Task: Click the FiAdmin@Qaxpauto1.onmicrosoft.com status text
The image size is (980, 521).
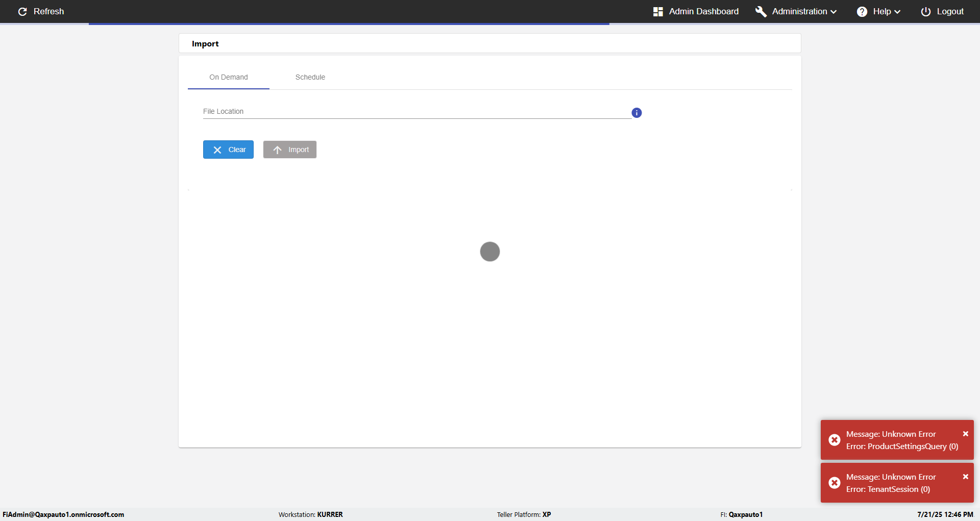Action: tap(63, 514)
